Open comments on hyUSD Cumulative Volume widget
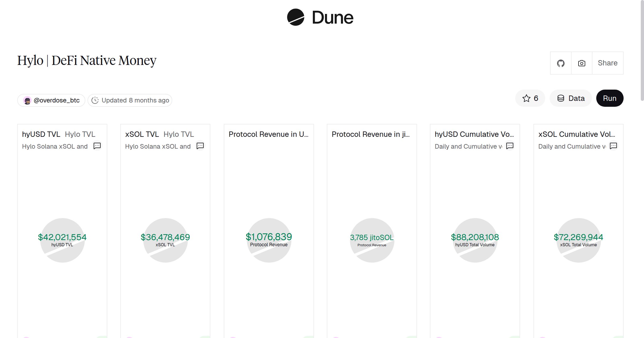 coord(510,146)
